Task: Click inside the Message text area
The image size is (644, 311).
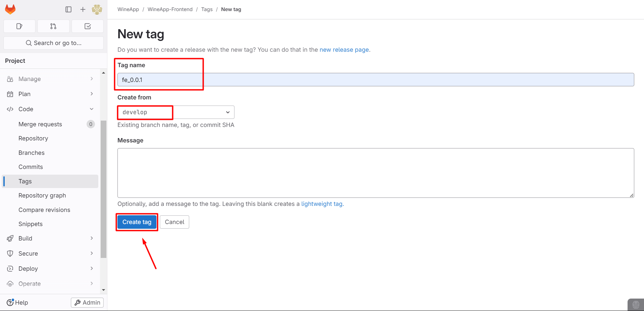Action: pos(375,173)
